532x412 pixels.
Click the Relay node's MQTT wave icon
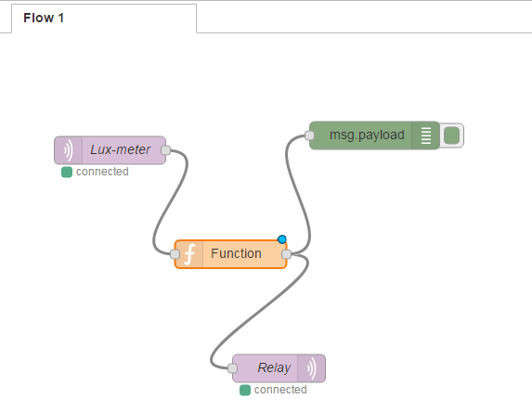[311, 368]
